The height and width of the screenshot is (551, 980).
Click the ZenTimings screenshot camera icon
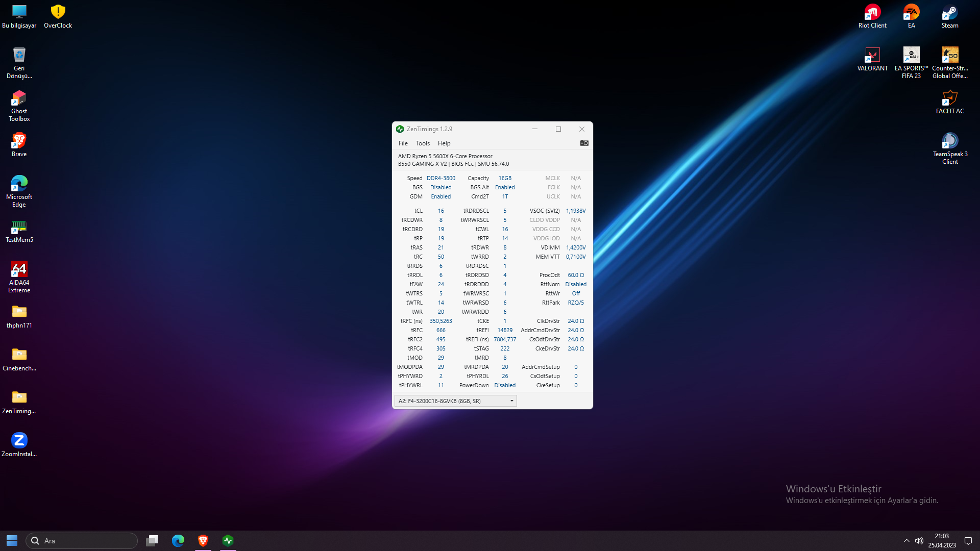[x=584, y=143]
